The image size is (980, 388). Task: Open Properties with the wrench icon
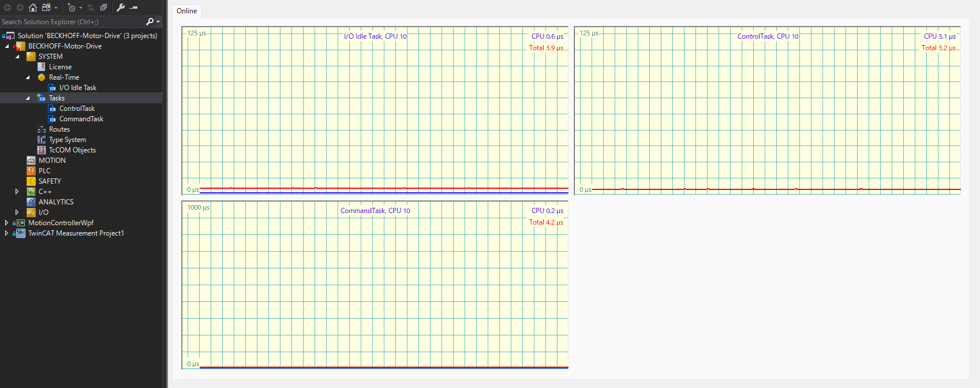(x=121, y=8)
